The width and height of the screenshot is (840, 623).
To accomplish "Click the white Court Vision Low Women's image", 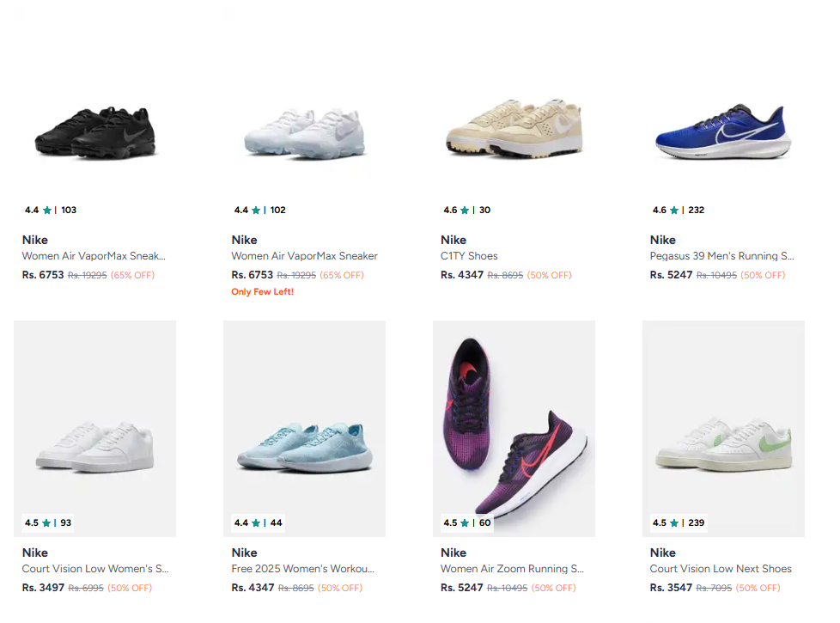I will [94, 447].
